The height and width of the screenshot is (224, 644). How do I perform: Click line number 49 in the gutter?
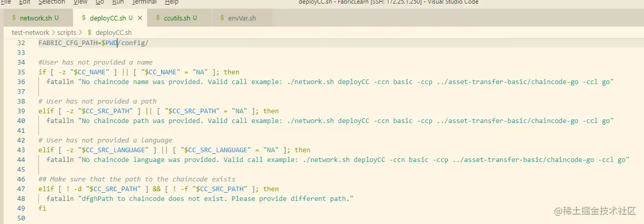tap(21, 208)
